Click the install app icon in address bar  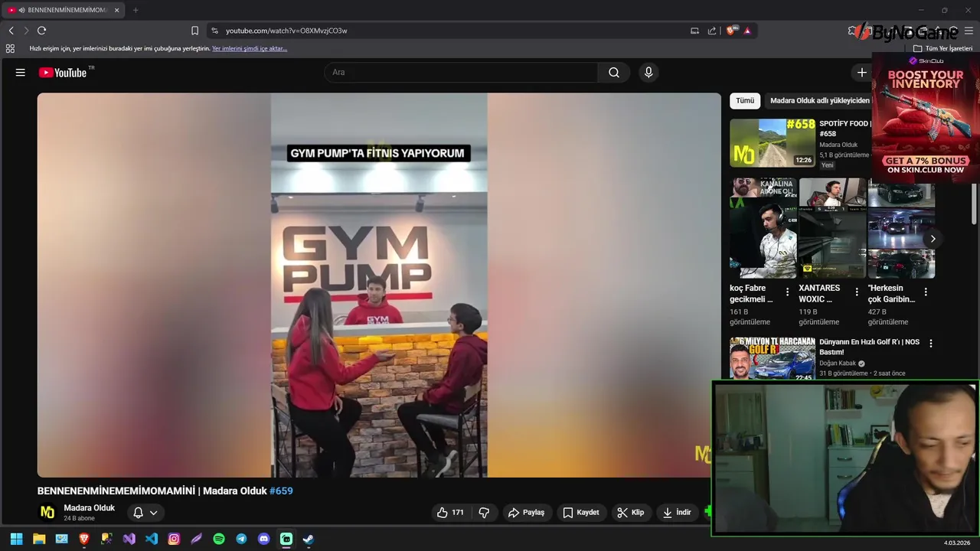[694, 31]
